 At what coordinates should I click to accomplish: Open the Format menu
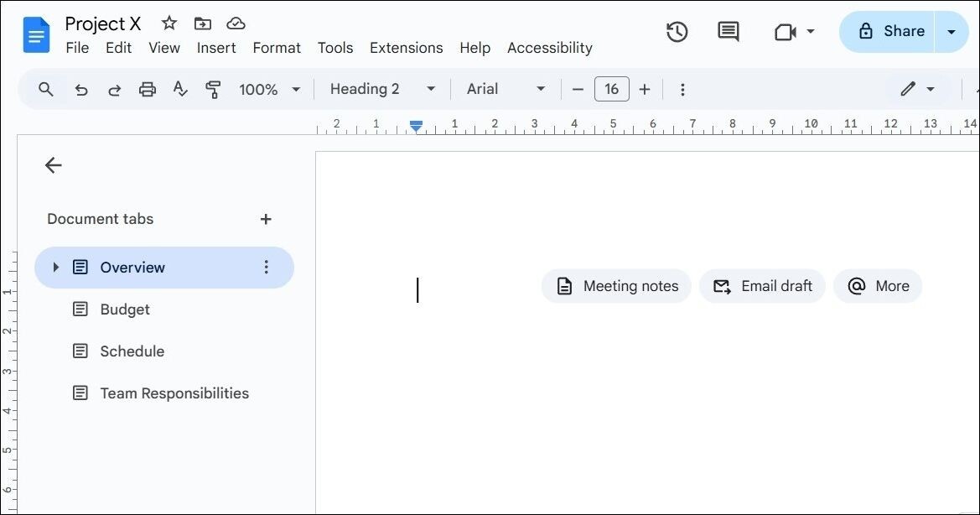pyautogui.click(x=277, y=48)
